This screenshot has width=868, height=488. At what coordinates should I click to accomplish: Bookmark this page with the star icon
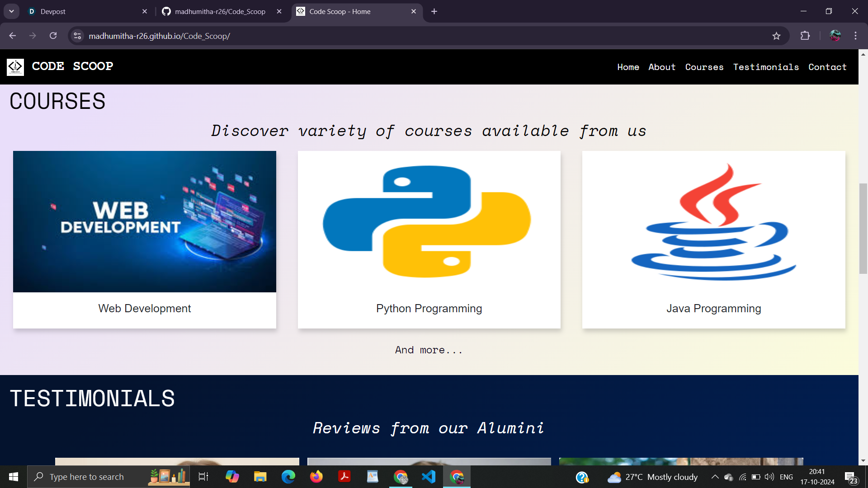click(x=776, y=36)
